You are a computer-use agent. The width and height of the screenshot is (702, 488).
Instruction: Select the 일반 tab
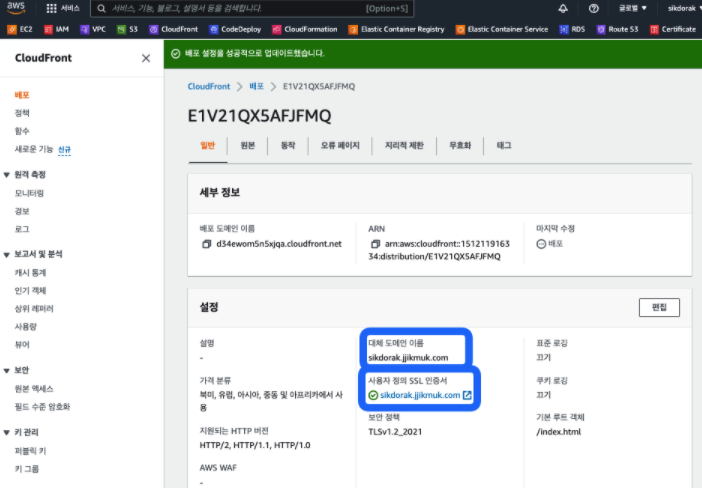coord(208,146)
